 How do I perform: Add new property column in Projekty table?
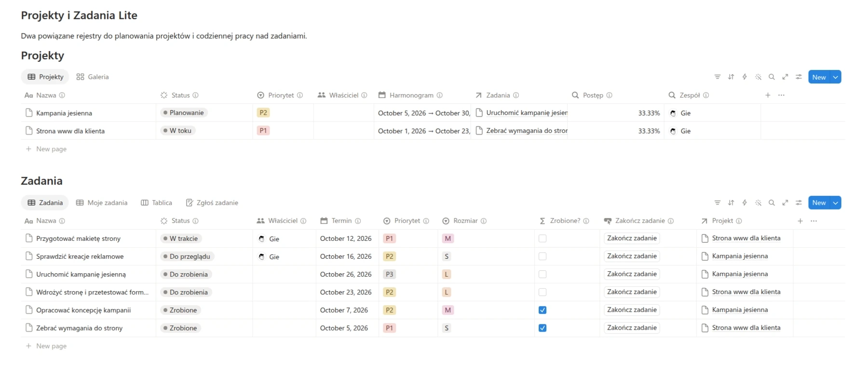(768, 95)
